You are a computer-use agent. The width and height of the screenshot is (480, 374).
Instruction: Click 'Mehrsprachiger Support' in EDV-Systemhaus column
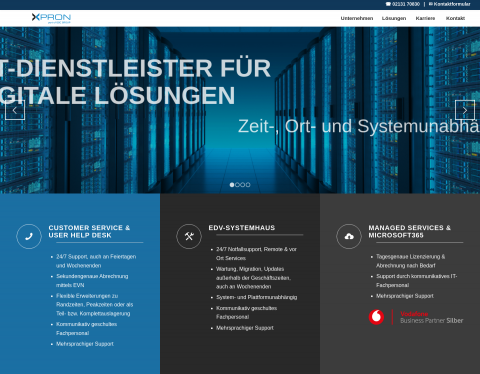tap(245, 328)
